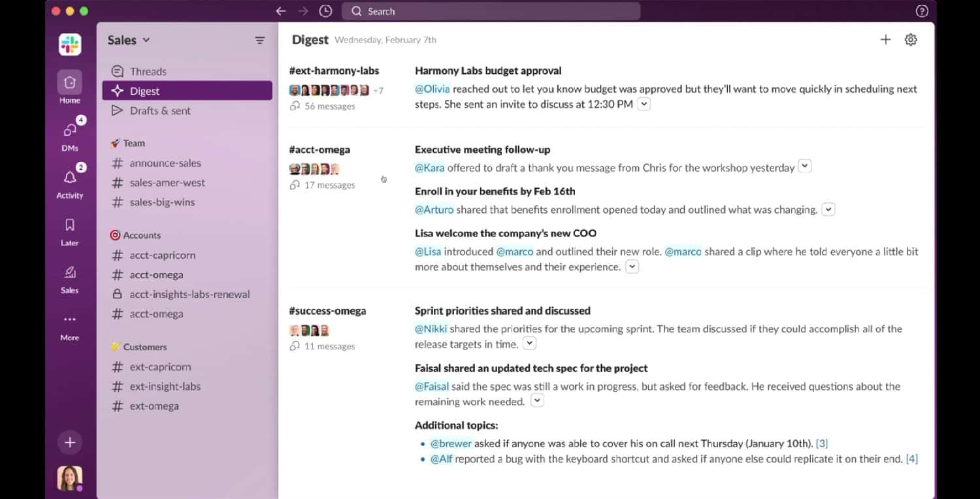Expand the Executive meeting follow-up message
980x499 pixels.
(x=804, y=166)
